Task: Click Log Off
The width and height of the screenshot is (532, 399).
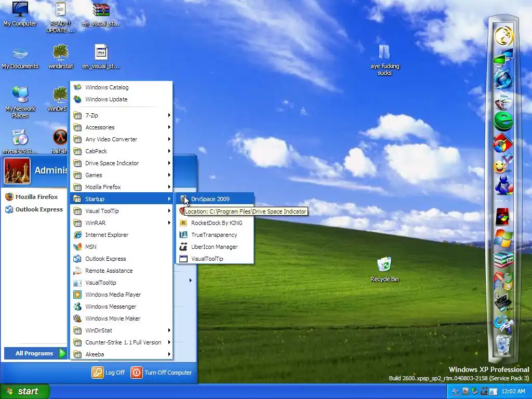Action: click(108, 372)
